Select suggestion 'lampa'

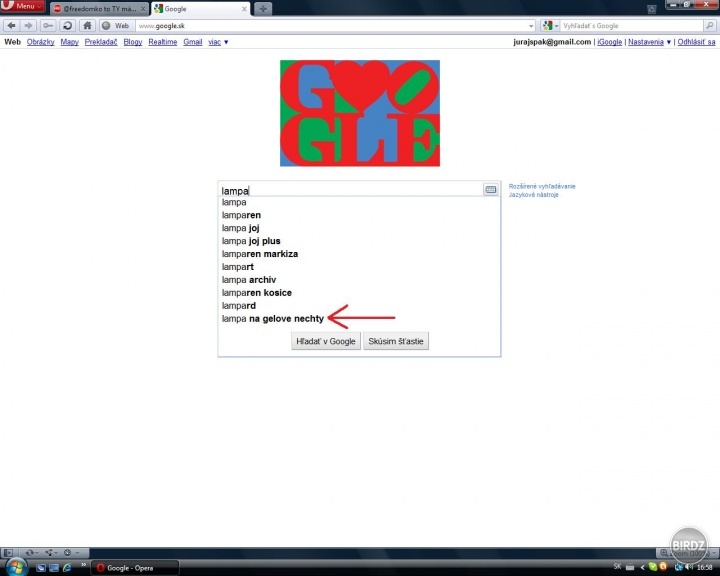(x=359, y=202)
